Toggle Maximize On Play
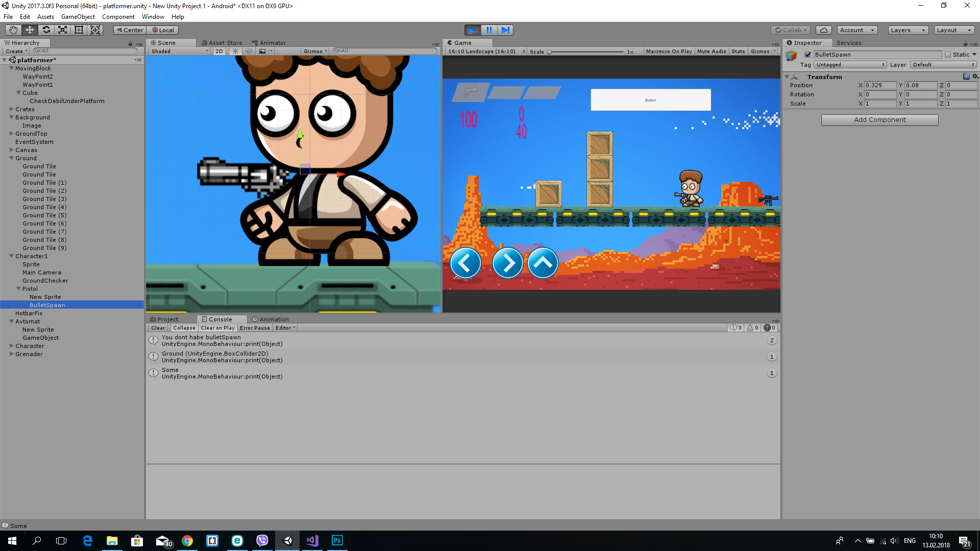Screen dimensions: 980x551 [x=669, y=51]
